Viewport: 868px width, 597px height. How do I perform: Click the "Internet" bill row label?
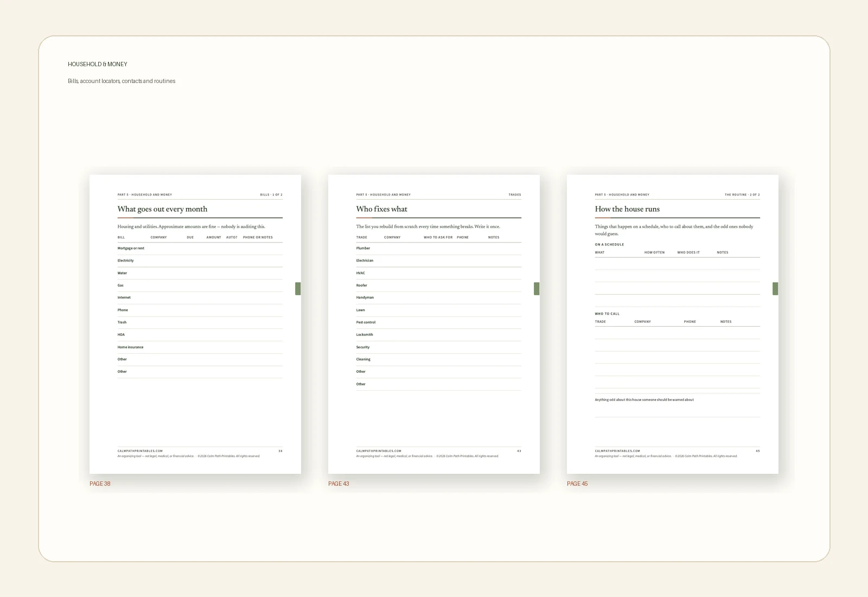124,297
